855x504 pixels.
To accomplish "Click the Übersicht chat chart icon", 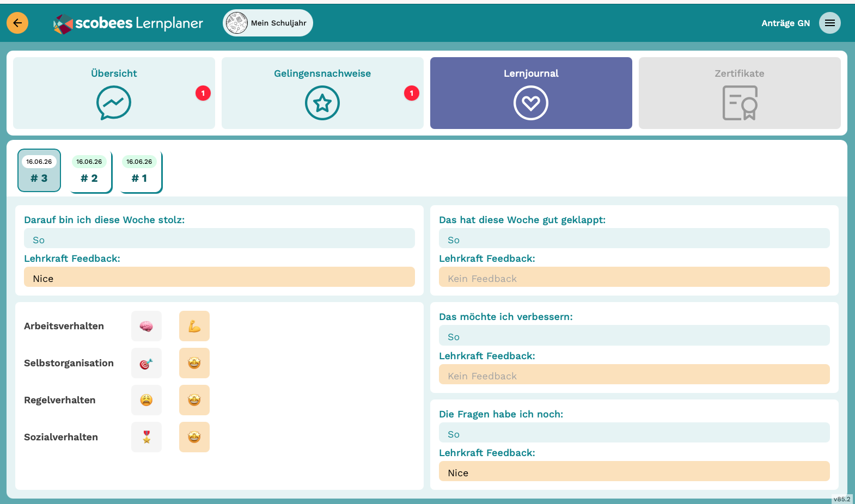I will 114,103.
